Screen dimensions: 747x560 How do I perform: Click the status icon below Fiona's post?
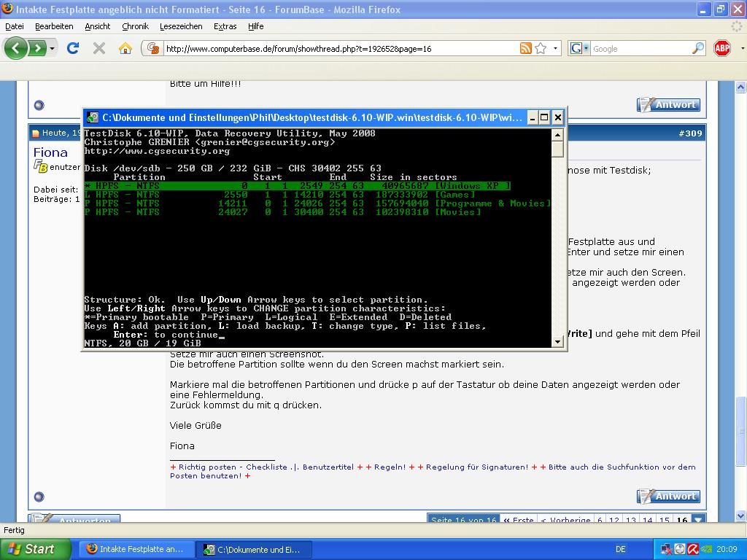(x=39, y=497)
